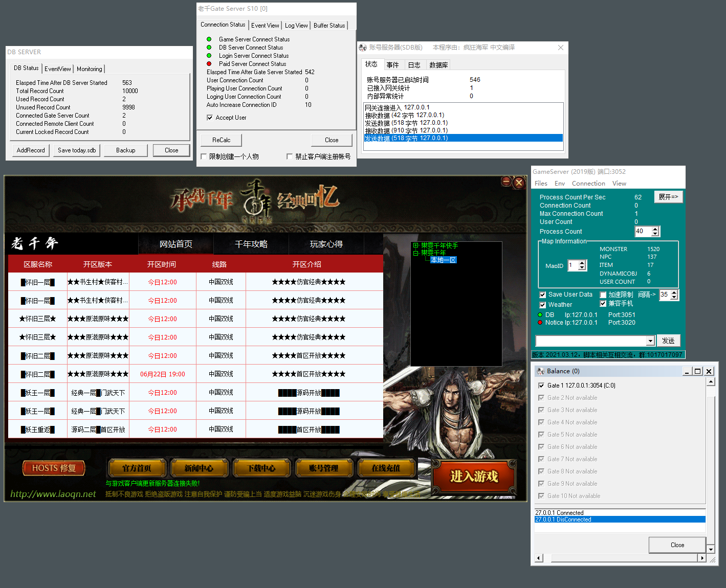Viewport: 726px width, 588px height.
Task: Switch to the Log View tab
Action: pyautogui.click(x=296, y=25)
